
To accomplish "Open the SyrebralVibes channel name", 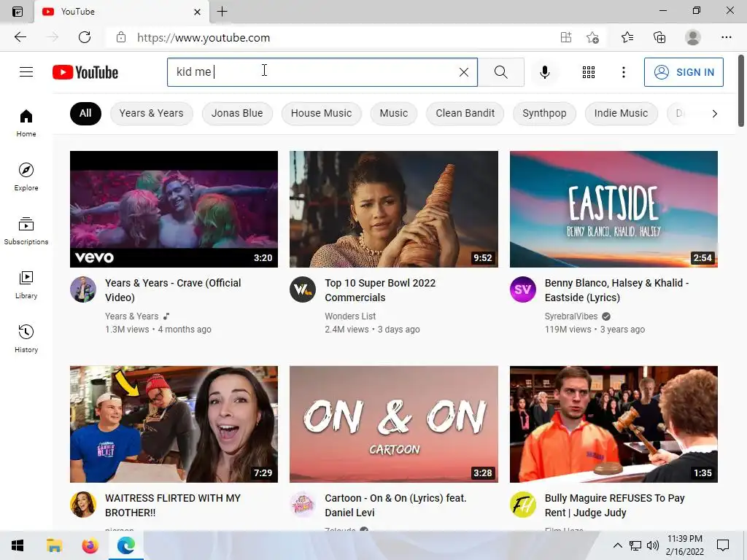I will tap(570, 316).
